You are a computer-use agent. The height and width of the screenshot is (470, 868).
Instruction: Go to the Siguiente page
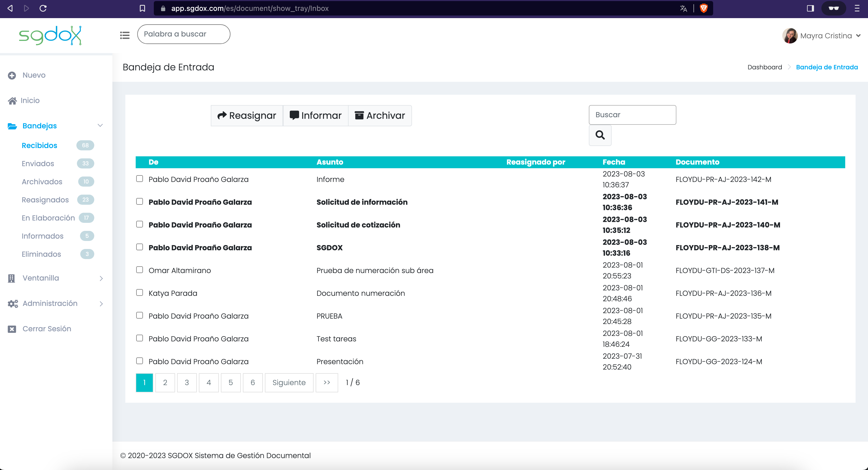click(289, 383)
